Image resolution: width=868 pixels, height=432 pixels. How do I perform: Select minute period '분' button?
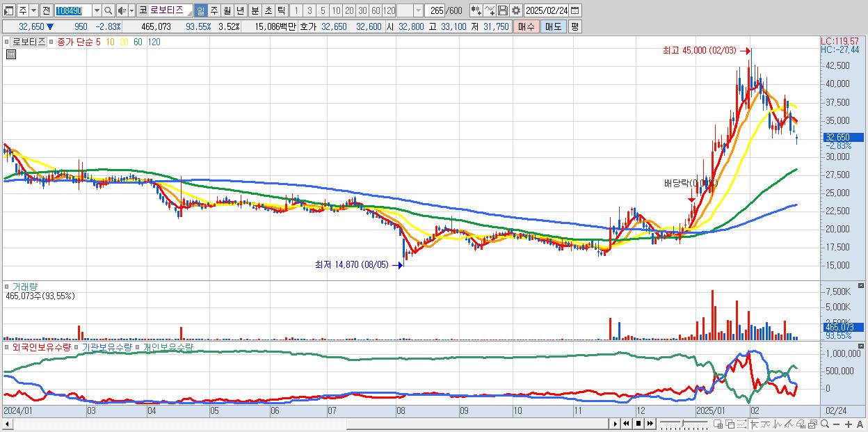[x=255, y=10]
